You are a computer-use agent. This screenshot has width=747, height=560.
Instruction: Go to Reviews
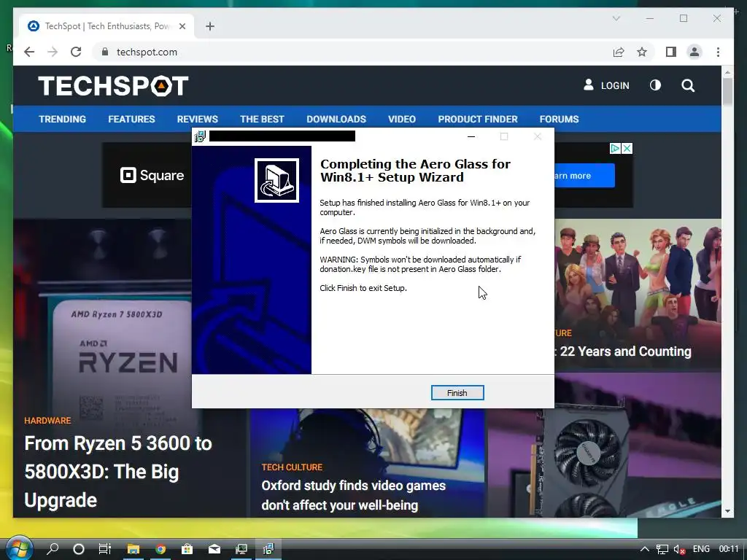pyautogui.click(x=197, y=119)
